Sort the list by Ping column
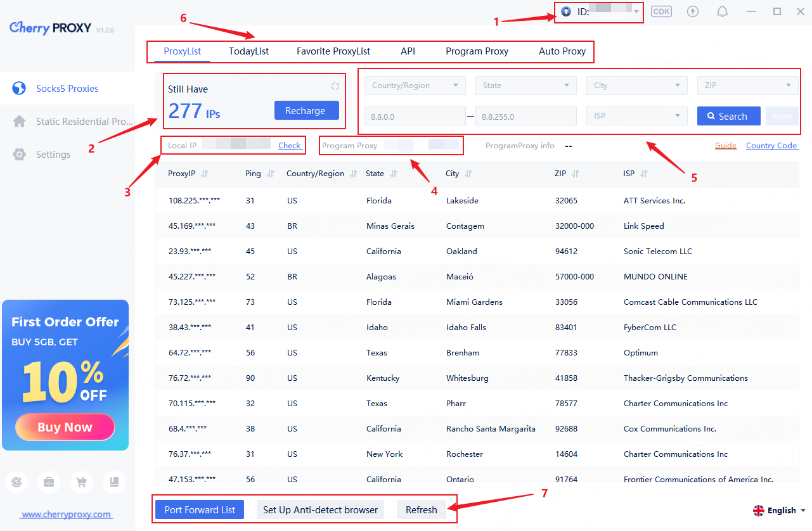The width and height of the screenshot is (812, 531). tap(271, 174)
